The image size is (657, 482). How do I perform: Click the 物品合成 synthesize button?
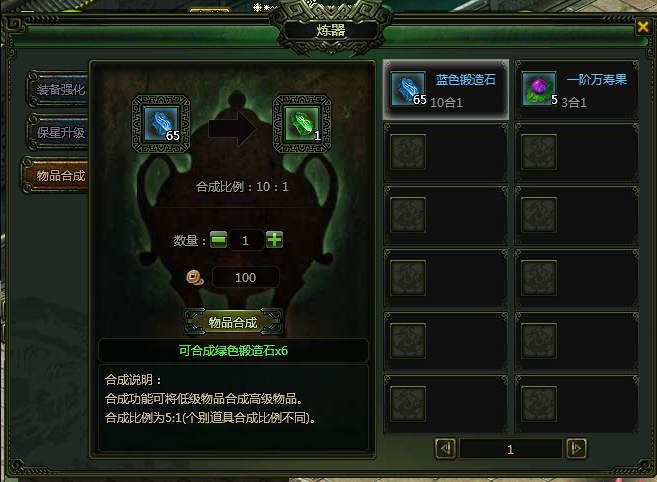pos(233,322)
